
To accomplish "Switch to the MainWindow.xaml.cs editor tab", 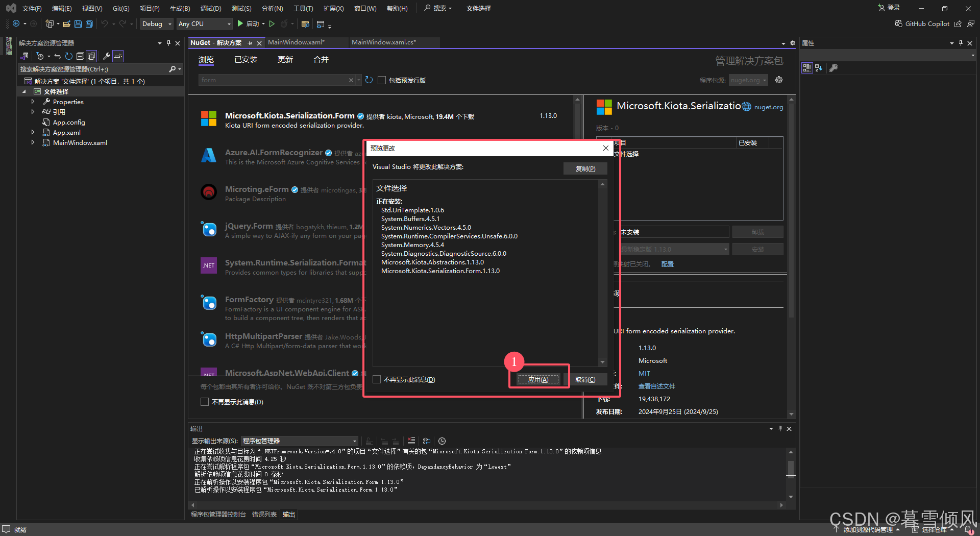I will pos(384,42).
